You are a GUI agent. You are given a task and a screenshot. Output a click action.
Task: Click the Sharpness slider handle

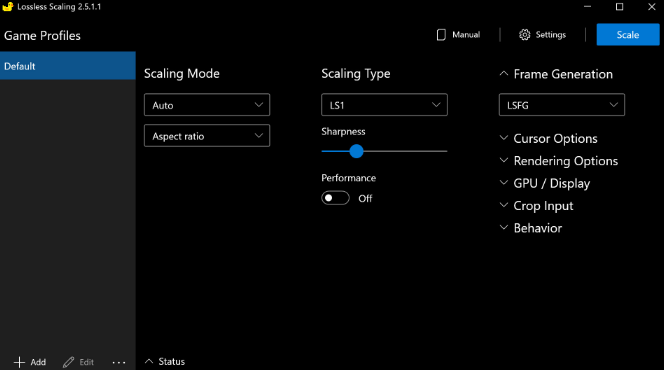[x=357, y=151]
